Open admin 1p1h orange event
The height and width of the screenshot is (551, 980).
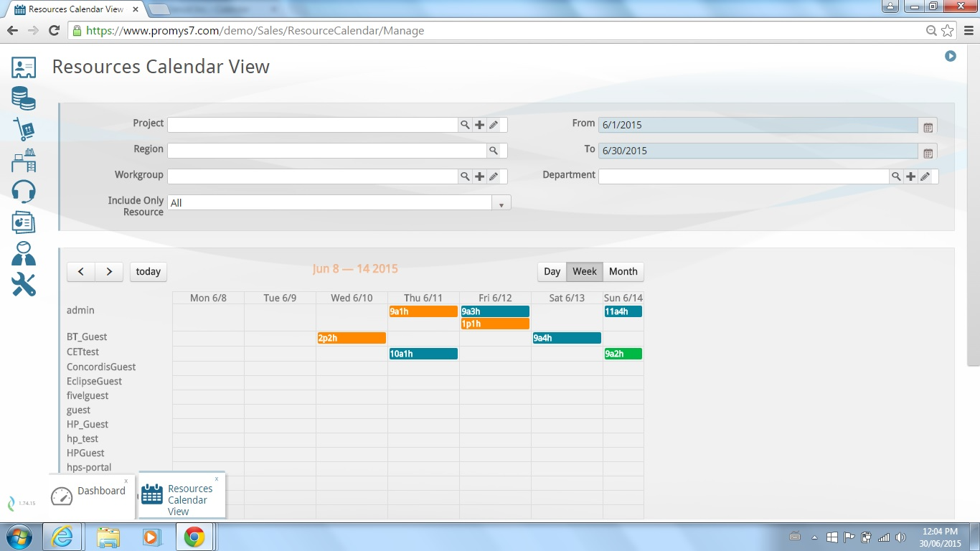495,324
